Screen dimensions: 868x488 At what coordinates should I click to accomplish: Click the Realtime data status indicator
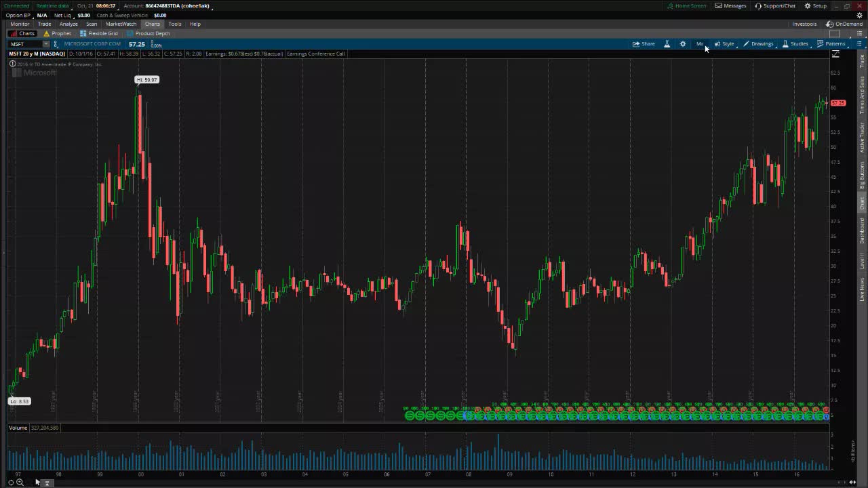tap(53, 5)
